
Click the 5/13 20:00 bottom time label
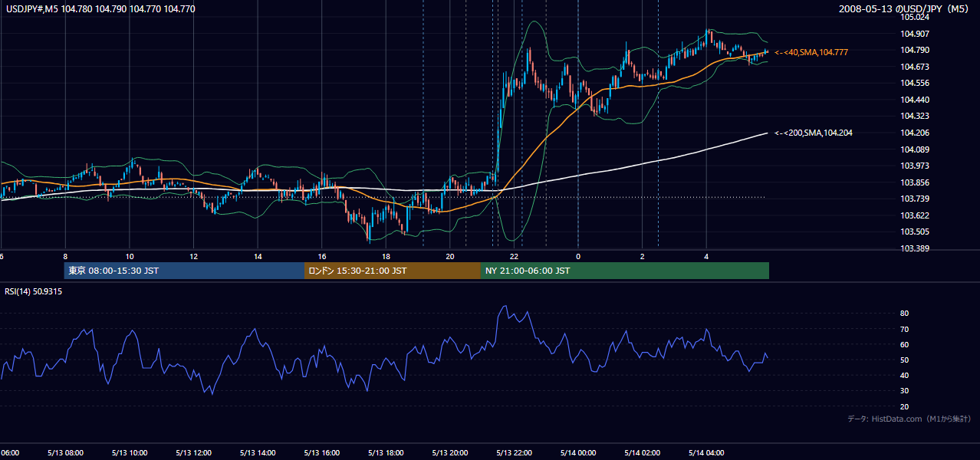(449, 452)
